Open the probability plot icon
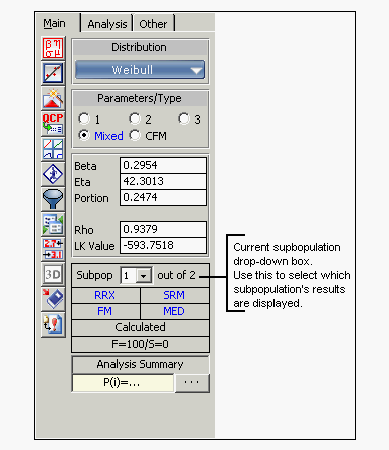The width and height of the screenshot is (389, 450). [x=53, y=73]
